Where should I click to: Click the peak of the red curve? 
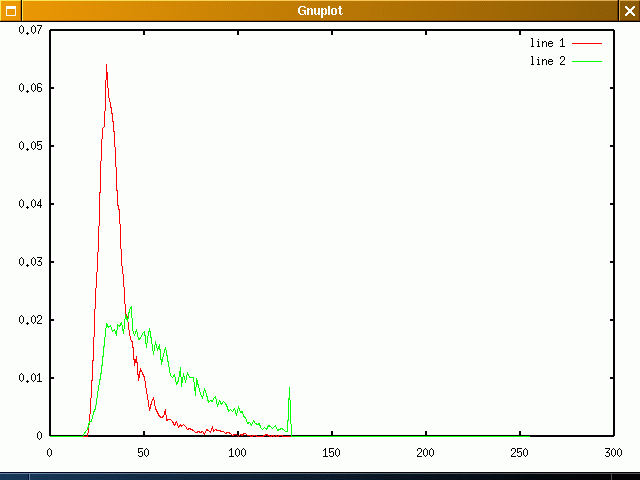(106, 65)
